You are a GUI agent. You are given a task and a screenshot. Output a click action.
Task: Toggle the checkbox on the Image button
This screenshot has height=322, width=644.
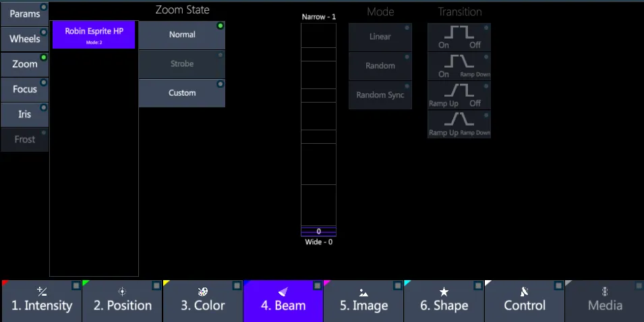(398, 286)
